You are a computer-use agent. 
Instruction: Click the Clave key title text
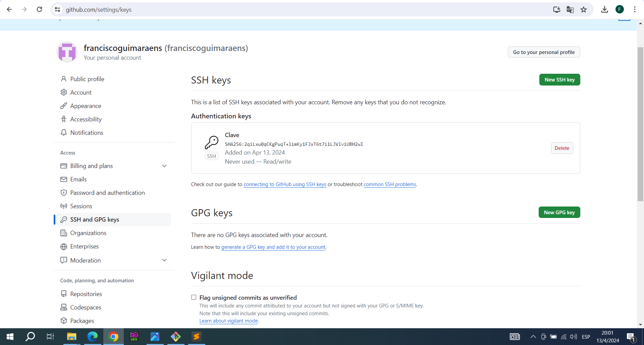click(232, 135)
